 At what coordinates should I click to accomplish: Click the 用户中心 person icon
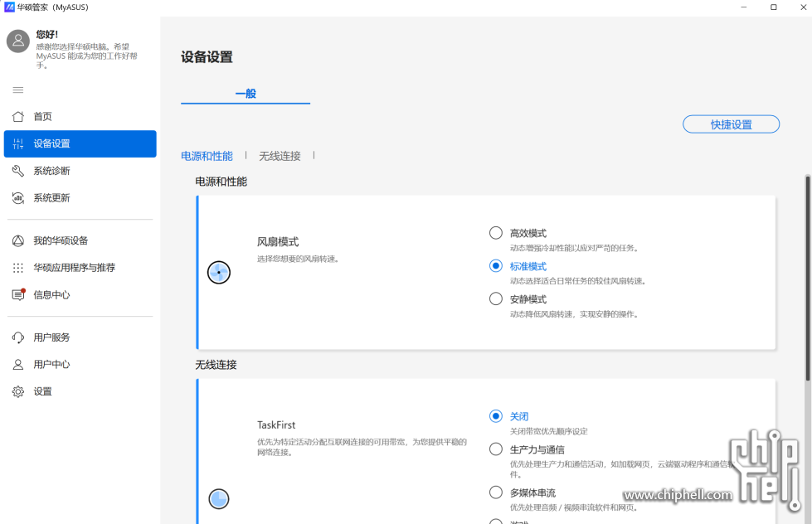click(x=18, y=365)
